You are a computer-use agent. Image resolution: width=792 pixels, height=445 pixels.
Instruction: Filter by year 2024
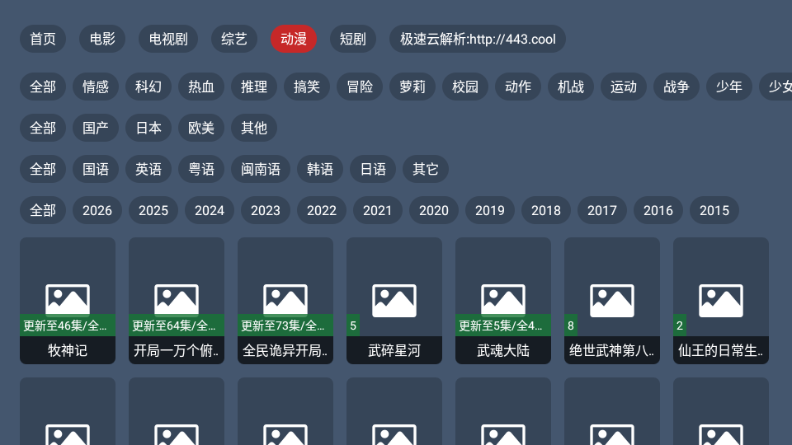[x=209, y=210]
